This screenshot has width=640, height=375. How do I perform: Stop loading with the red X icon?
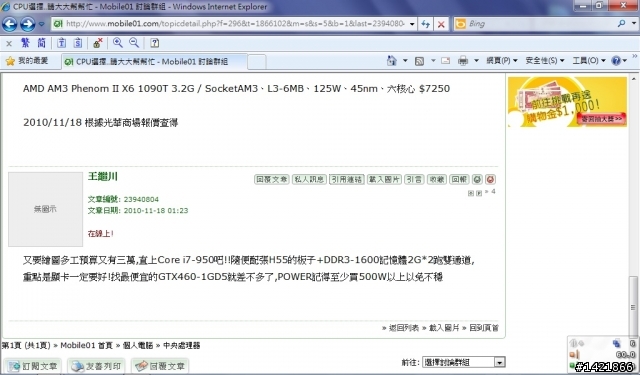[441, 24]
